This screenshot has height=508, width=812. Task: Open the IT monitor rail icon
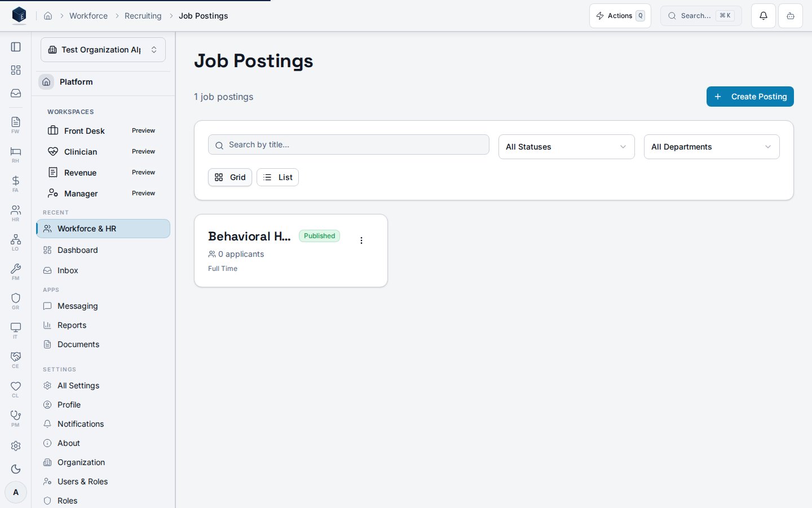(x=16, y=330)
